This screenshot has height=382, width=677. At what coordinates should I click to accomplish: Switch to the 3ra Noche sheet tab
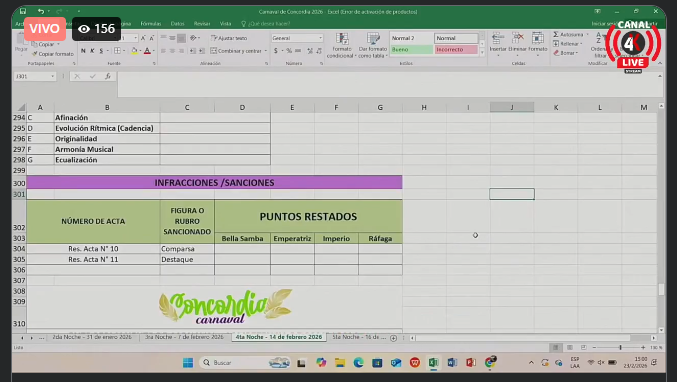pos(184,337)
